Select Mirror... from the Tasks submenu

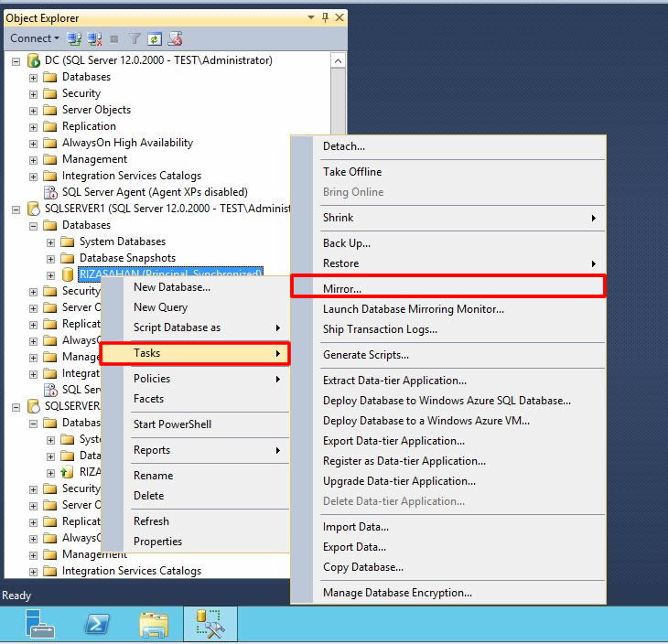point(342,288)
